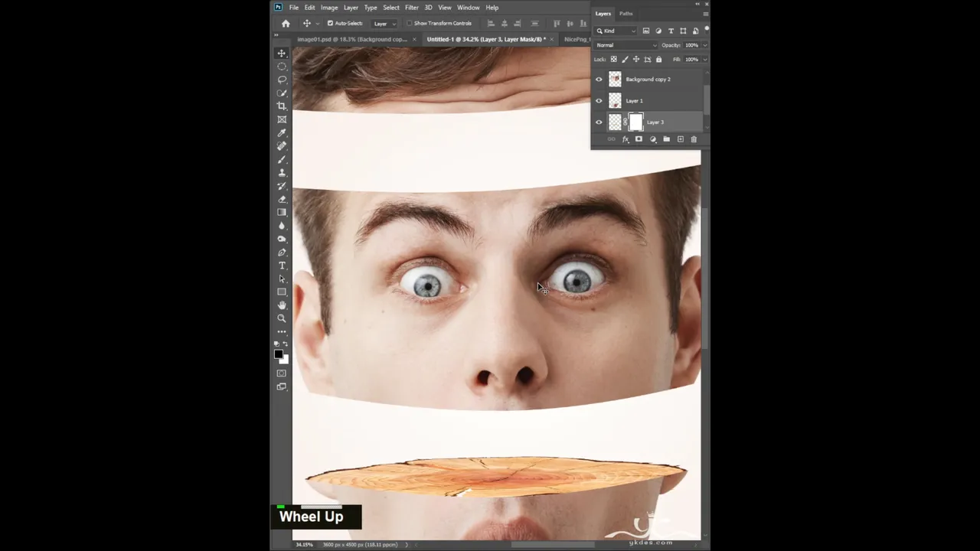Toggle lock all for the layer
This screenshot has height=551, width=980.
pos(658,59)
